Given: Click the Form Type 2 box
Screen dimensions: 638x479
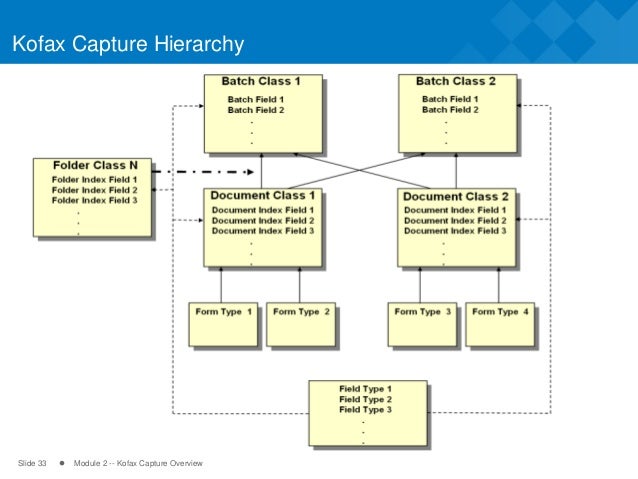Looking at the screenshot, I should point(301,324).
